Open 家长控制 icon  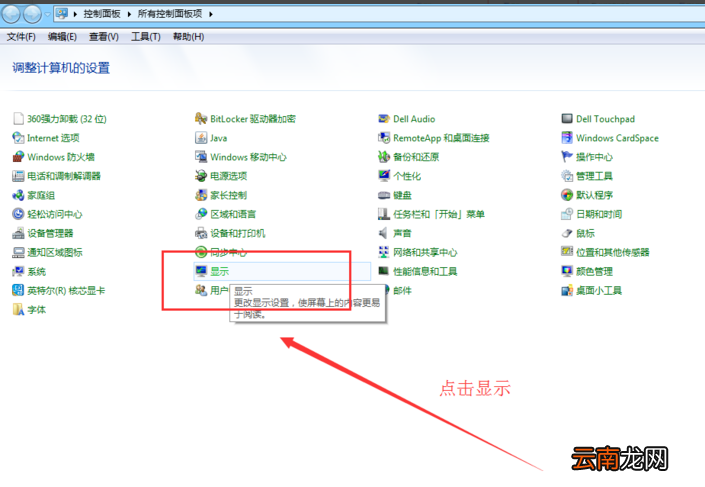[201, 195]
